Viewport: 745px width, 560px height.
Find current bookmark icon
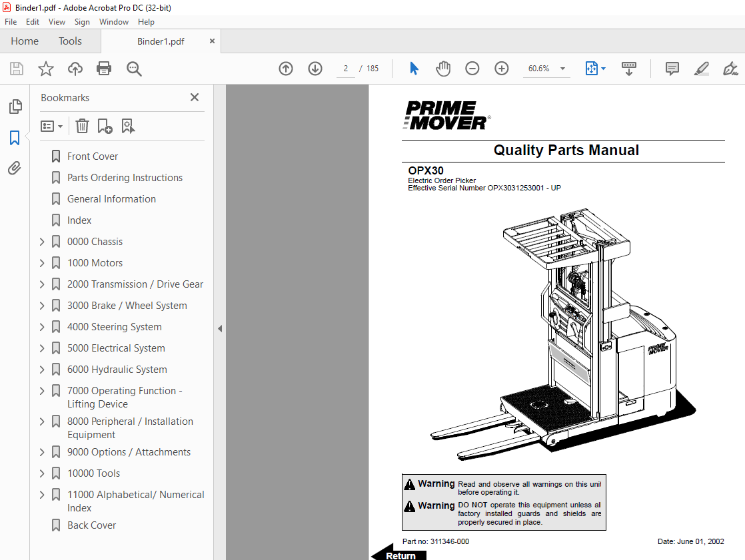(128, 127)
